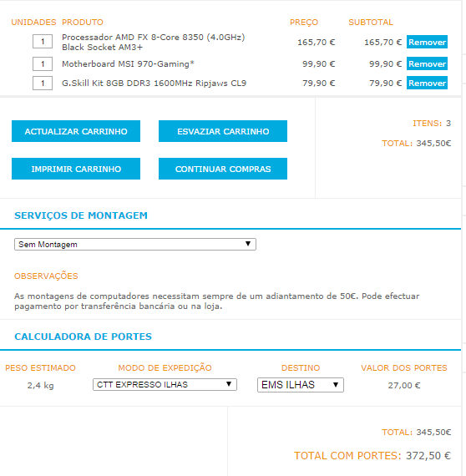466x476 pixels.
Task: Empty the cart with Esvaziar Carrinho
Action: (x=223, y=131)
